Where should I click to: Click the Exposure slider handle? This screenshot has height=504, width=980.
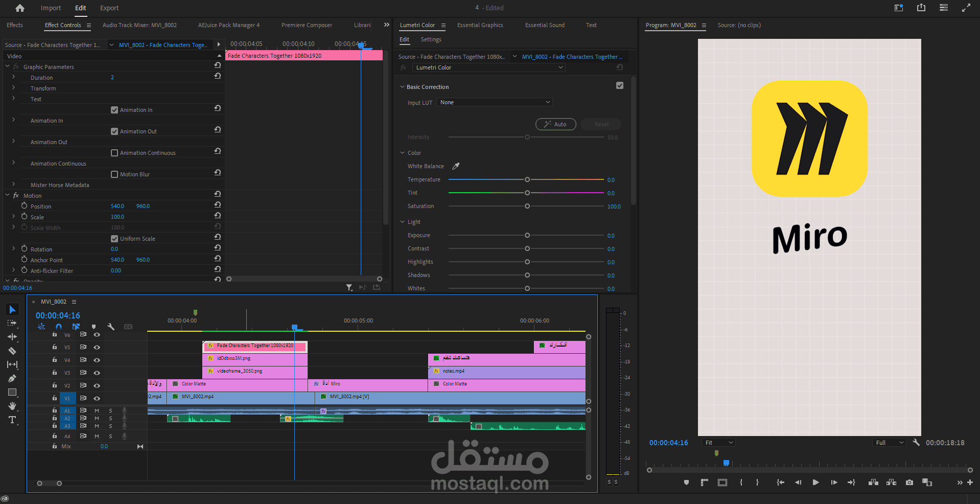pos(527,235)
